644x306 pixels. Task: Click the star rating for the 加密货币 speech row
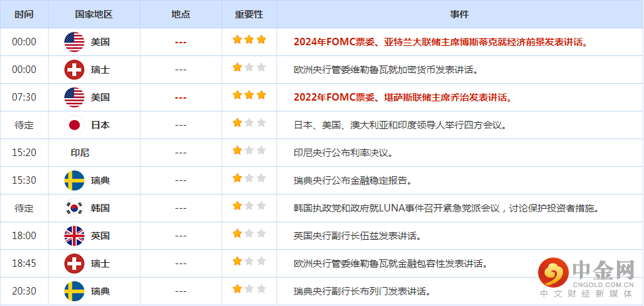(249, 68)
